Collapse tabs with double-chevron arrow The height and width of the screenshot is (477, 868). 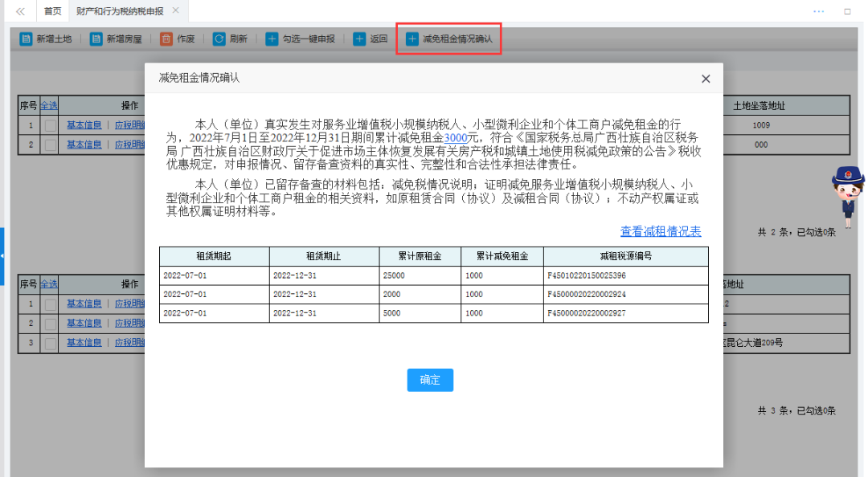coord(20,11)
